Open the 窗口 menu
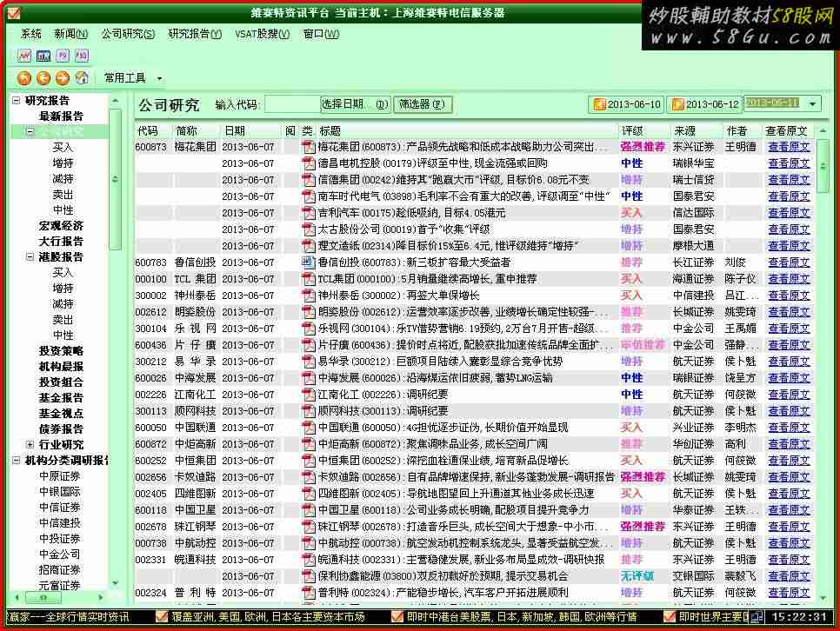 321,34
